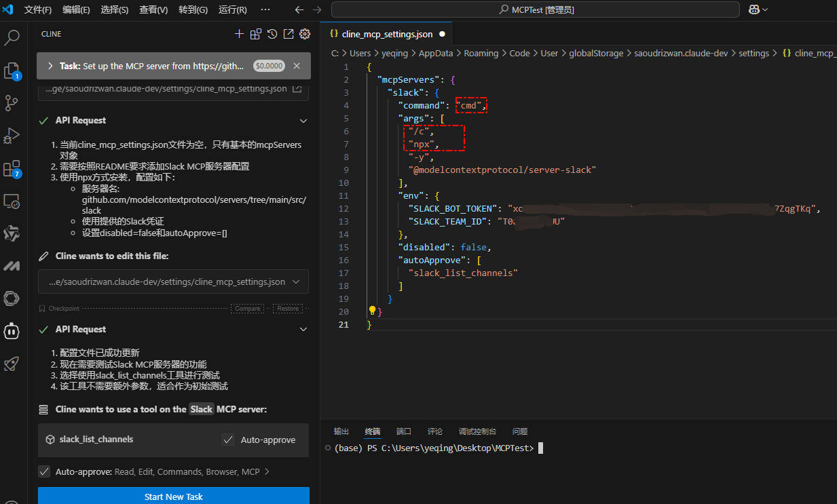Click the "slack_list_channels" string in editor
Viewport: 837px width, 504px height.
pos(463,273)
